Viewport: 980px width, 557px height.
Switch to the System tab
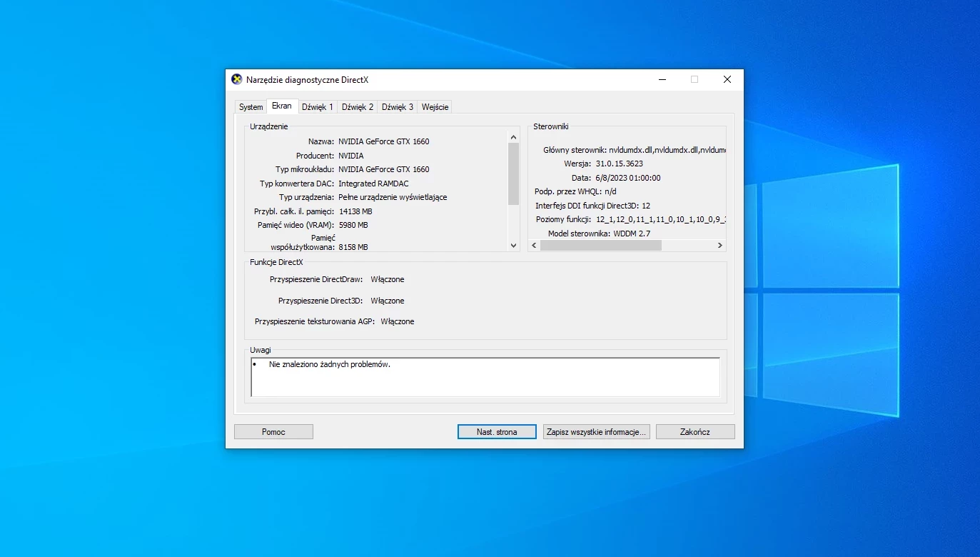251,107
